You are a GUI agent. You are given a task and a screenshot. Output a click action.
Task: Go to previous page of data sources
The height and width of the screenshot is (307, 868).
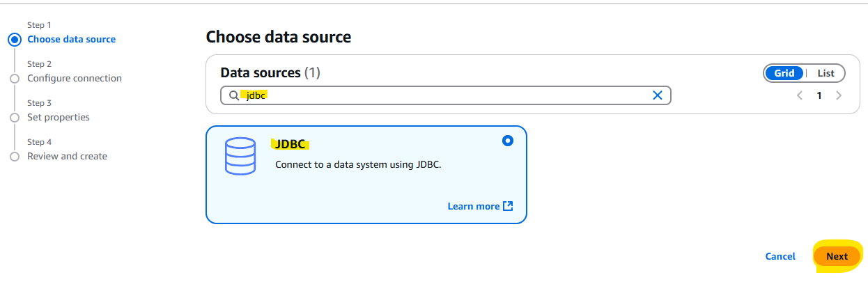800,95
